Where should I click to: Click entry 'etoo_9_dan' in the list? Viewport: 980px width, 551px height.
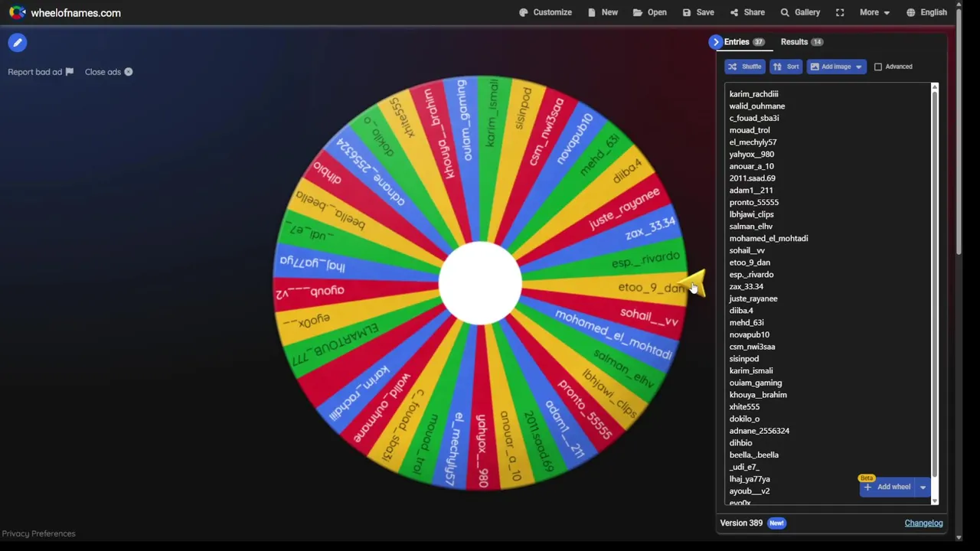750,262
